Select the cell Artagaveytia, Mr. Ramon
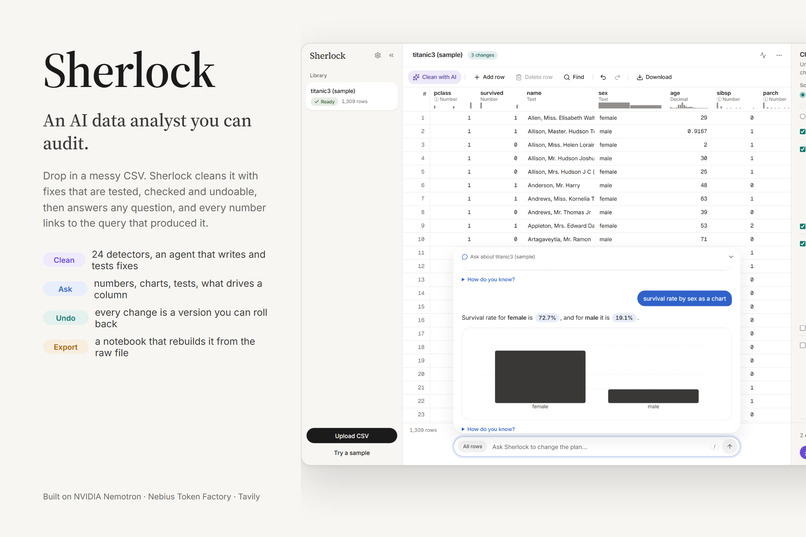The image size is (806, 537). [560, 239]
